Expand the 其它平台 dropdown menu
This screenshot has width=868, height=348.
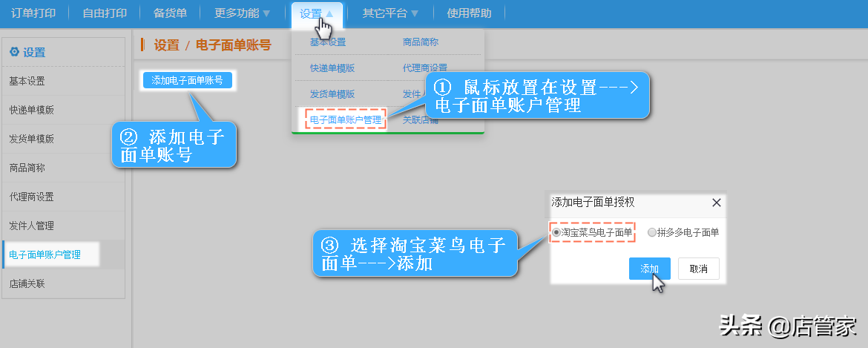(390, 13)
